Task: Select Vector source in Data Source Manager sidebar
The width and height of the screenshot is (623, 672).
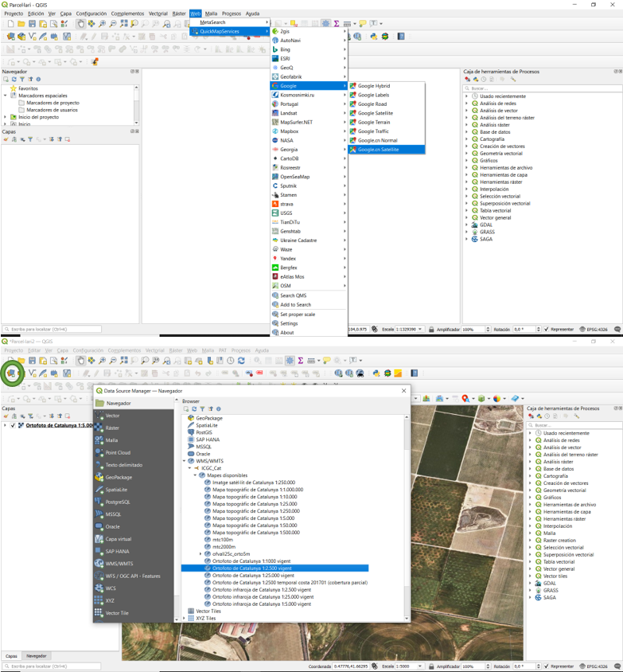Action: point(133,416)
